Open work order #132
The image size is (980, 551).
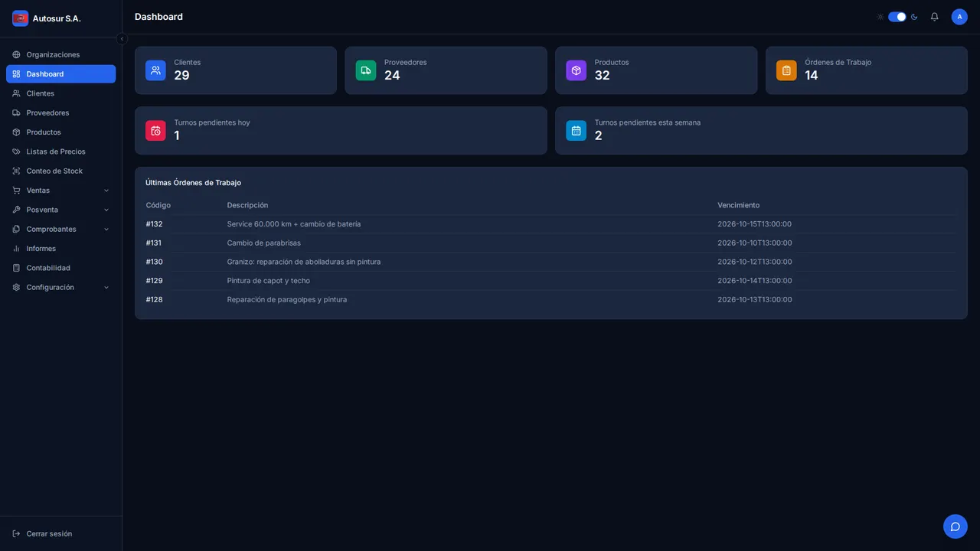[155, 224]
